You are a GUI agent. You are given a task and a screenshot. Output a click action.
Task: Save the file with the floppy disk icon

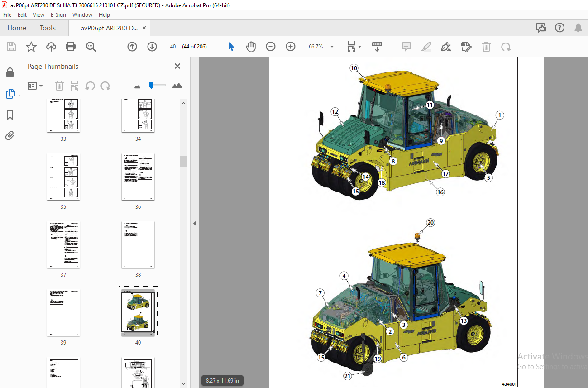point(11,47)
